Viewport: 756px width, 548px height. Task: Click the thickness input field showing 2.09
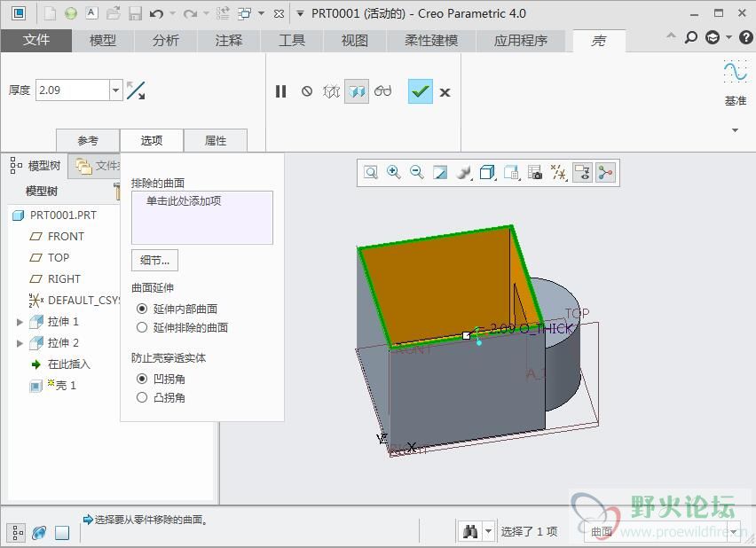[73, 90]
